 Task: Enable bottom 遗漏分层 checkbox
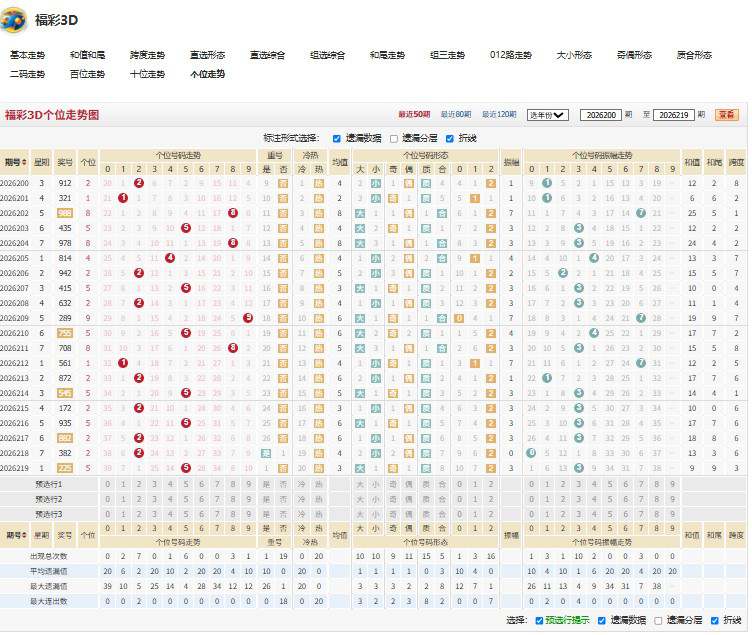658,621
